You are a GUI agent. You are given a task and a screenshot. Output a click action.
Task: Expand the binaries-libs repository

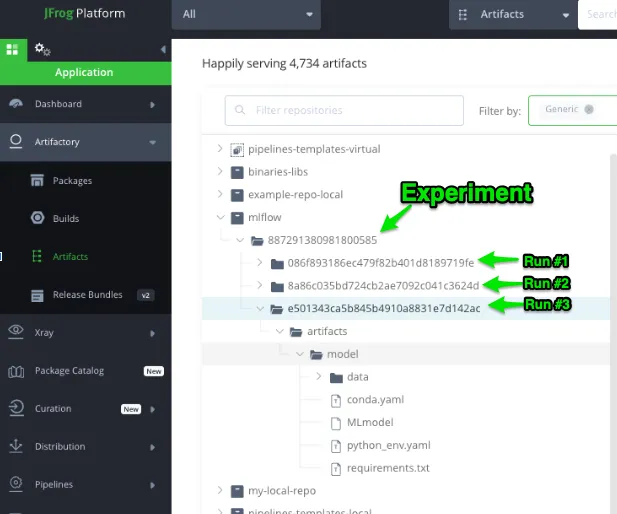(x=220, y=172)
